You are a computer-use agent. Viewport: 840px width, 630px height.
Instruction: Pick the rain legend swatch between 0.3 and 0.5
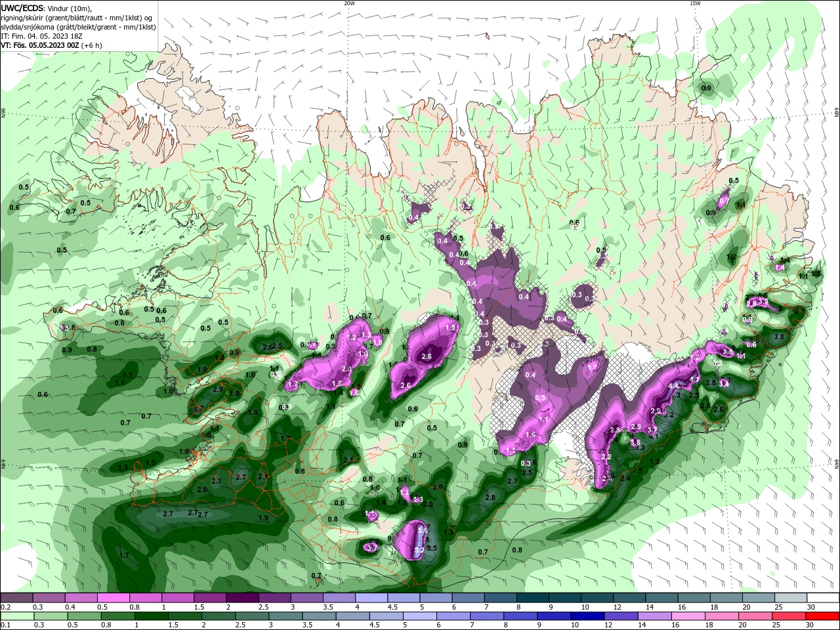point(51,616)
